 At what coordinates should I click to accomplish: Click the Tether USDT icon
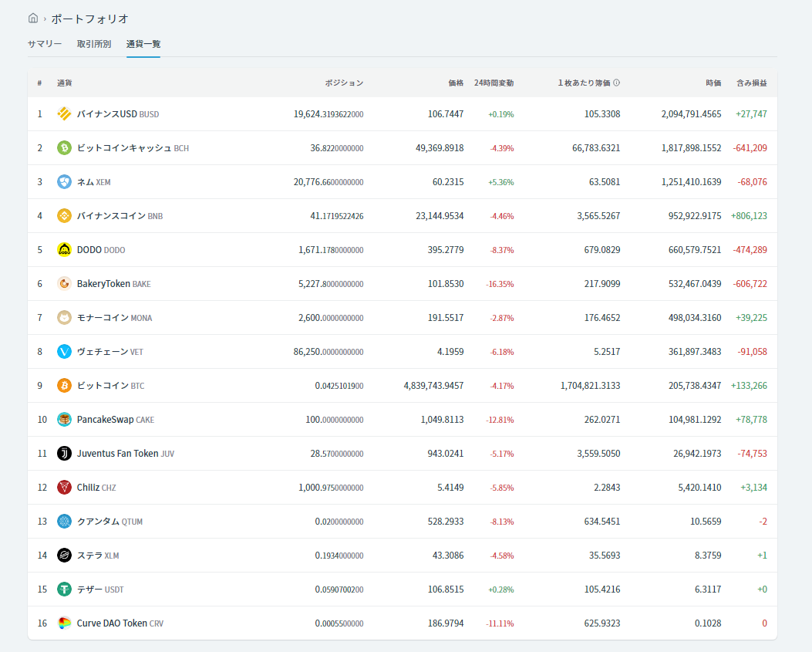click(x=64, y=590)
